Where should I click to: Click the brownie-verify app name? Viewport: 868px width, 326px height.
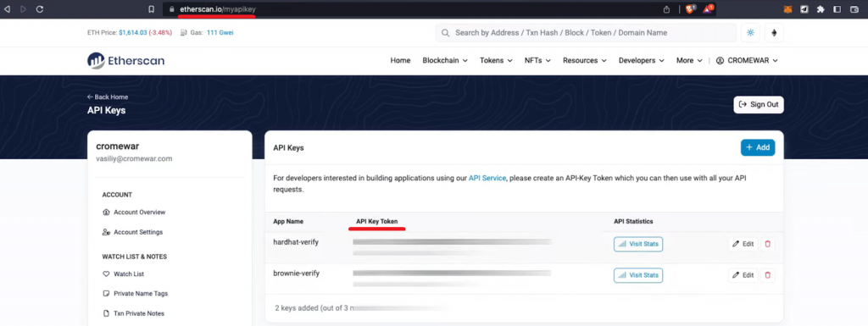(296, 273)
